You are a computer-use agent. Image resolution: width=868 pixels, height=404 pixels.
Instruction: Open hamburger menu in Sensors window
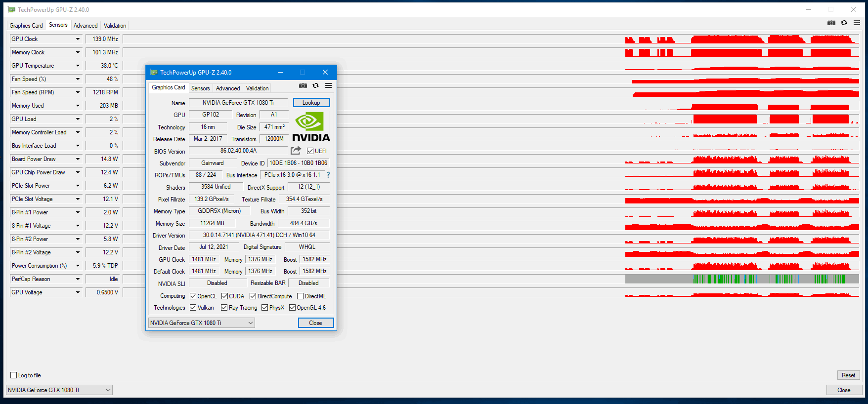coord(857,23)
